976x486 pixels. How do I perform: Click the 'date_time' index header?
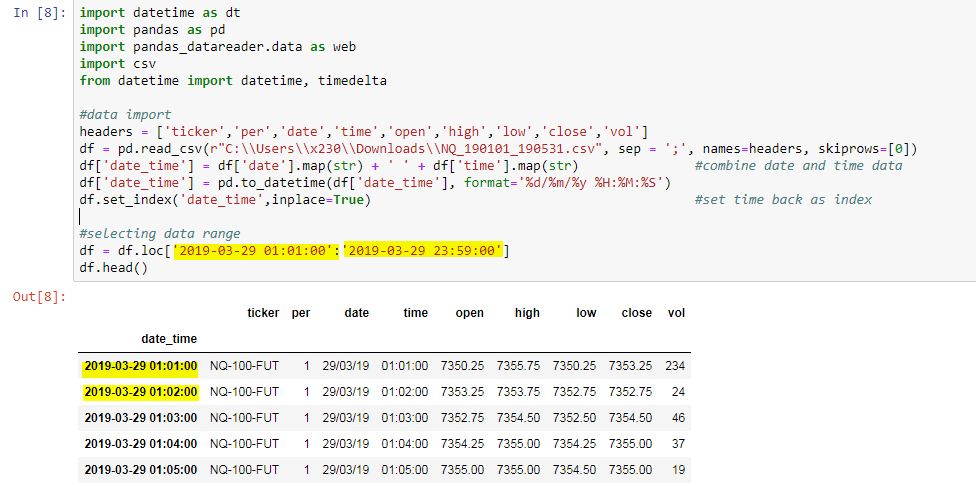coord(169,339)
